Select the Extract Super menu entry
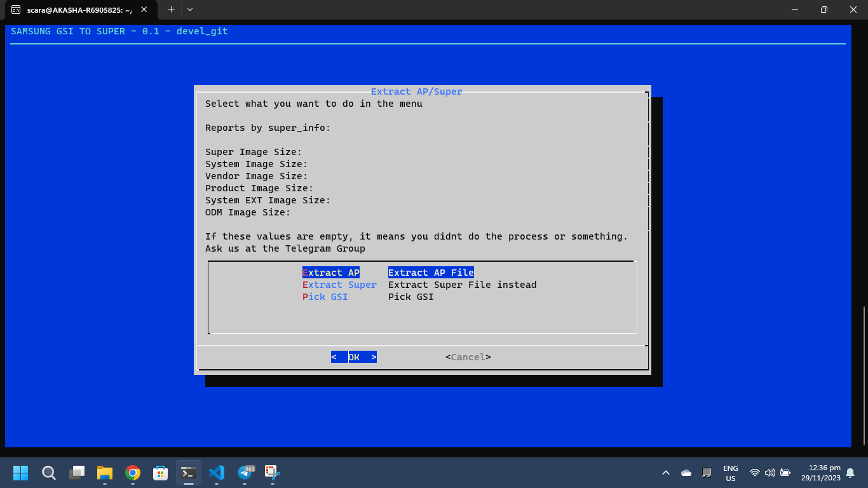The height and width of the screenshot is (488, 868). [x=339, y=285]
